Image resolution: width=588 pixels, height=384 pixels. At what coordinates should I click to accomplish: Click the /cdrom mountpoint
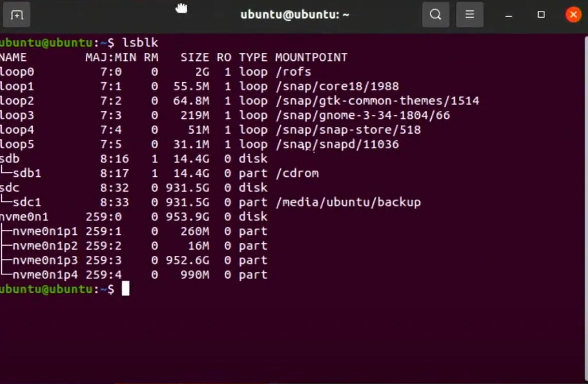point(297,173)
